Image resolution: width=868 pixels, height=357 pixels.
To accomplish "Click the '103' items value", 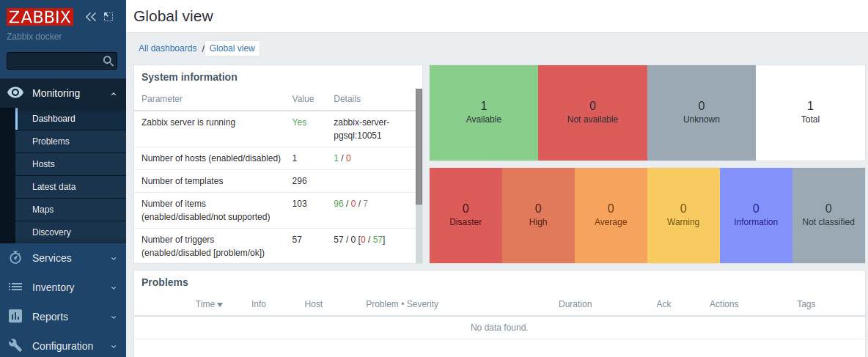I will (300, 203).
